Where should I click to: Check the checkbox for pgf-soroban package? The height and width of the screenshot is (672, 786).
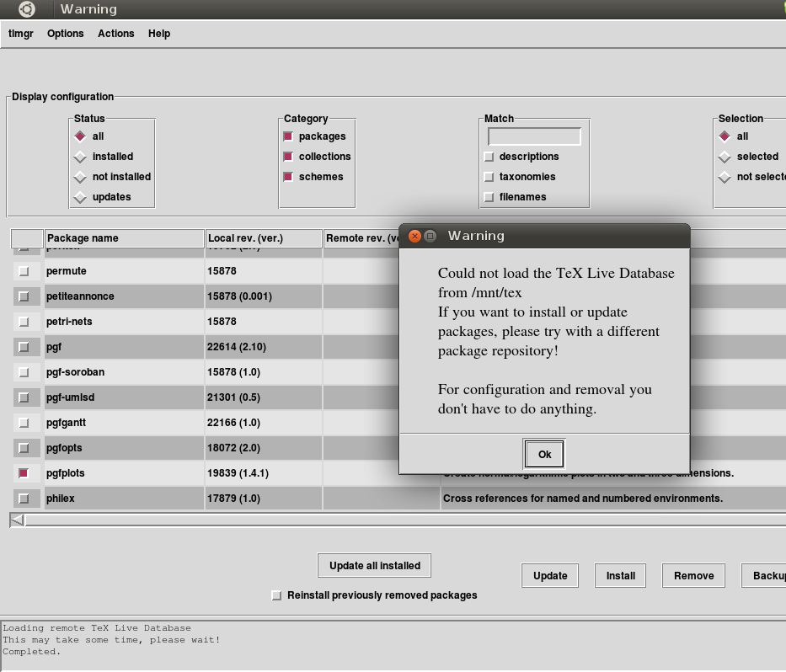[x=24, y=372]
